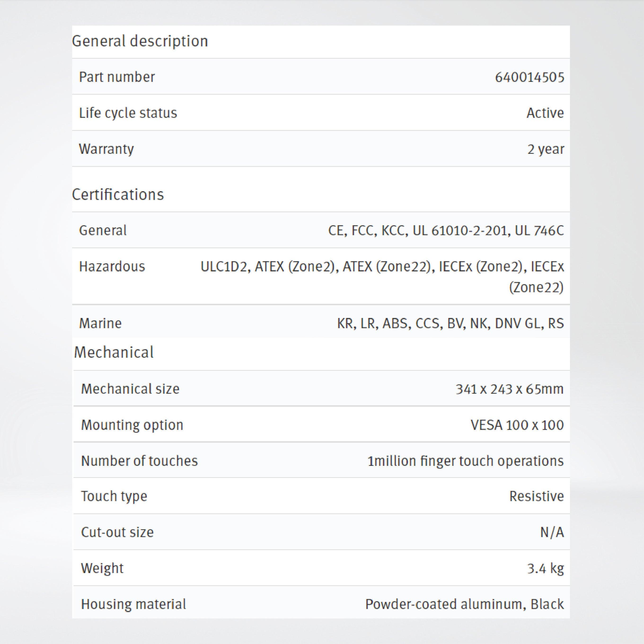Click the general certifications list starting with CE
This screenshot has width=644, height=644.
(446, 231)
